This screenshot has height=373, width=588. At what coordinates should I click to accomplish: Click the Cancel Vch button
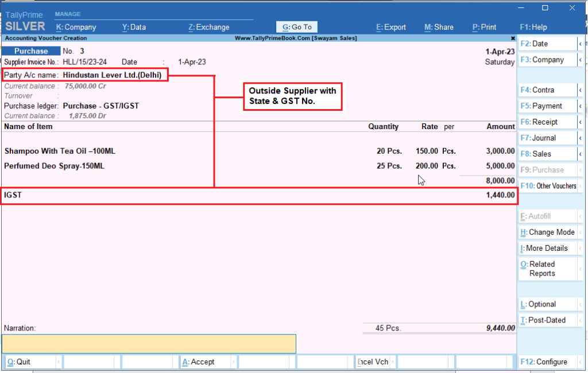[373, 362]
